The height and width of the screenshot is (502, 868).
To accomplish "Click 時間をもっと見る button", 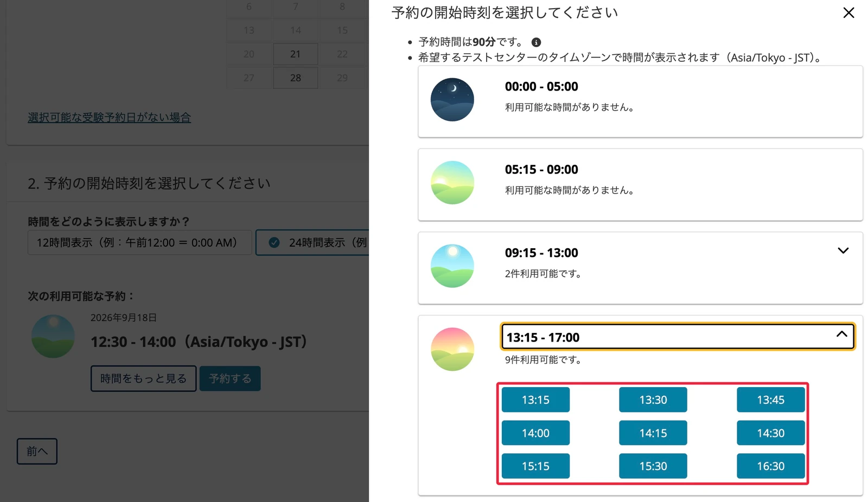I will tap(143, 378).
